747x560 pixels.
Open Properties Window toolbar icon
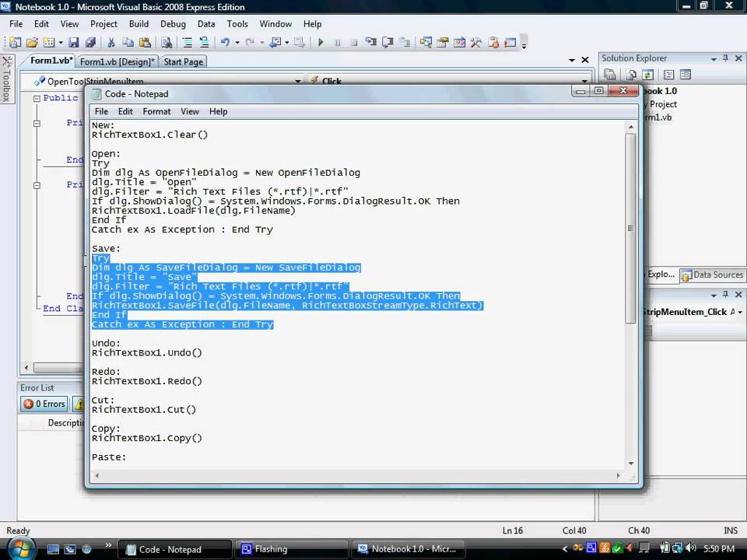point(443,42)
